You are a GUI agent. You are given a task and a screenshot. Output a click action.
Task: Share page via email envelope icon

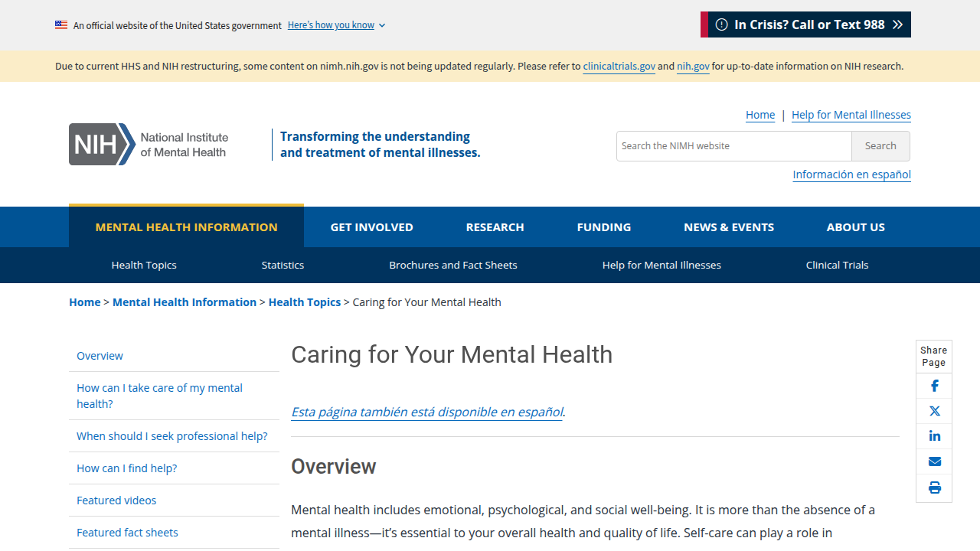[x=934, y=461]
